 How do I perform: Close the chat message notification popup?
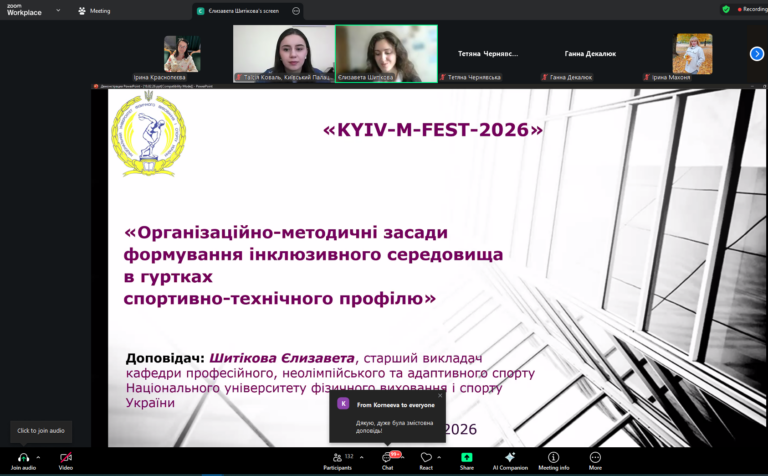point(440,396)
